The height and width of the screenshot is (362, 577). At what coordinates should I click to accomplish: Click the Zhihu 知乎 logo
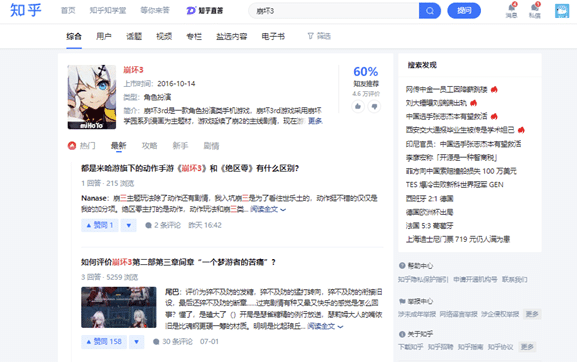tap(25, 10)
